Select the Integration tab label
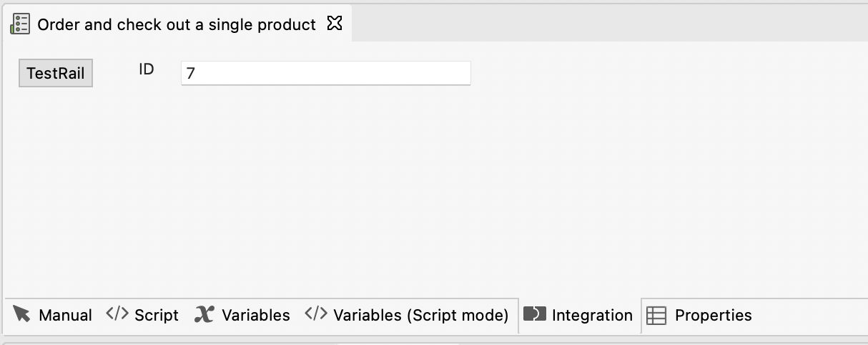 coord(592,315)
